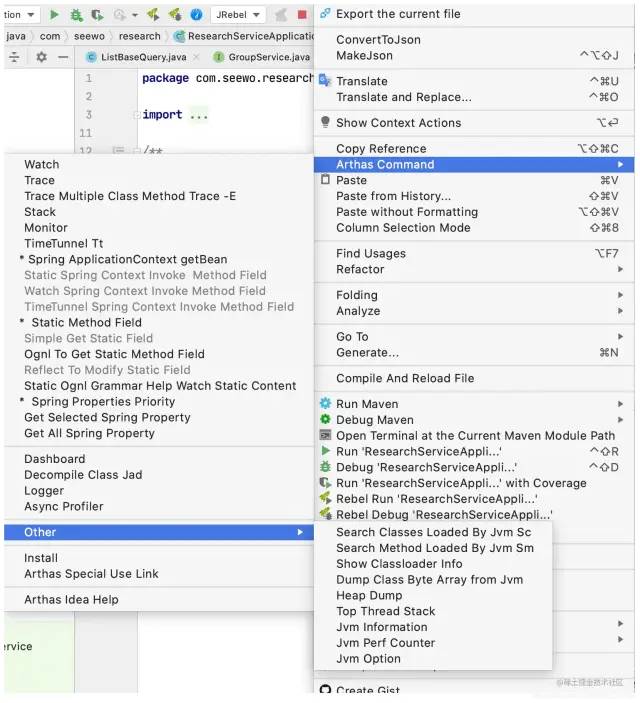Choose TimeTunnel Tt command

point(64,244)
